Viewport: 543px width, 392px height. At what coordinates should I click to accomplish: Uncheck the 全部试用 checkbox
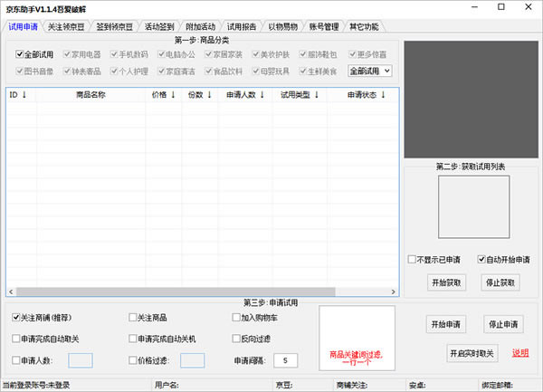21,54
